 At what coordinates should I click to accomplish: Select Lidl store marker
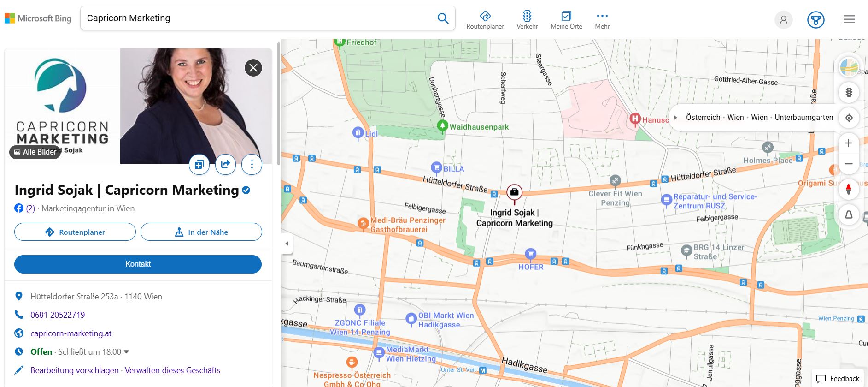click(x=358, y=133)
